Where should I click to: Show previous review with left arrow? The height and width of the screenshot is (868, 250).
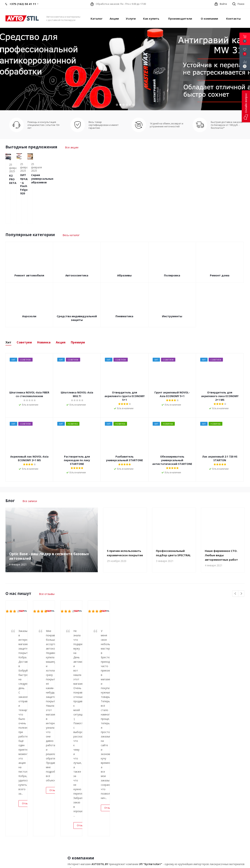pos(235,593)
